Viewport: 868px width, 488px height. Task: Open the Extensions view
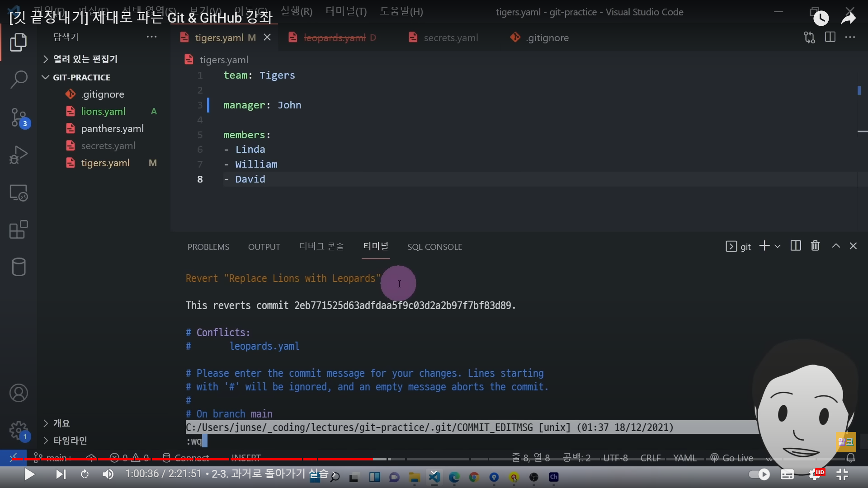pos(19,230)
